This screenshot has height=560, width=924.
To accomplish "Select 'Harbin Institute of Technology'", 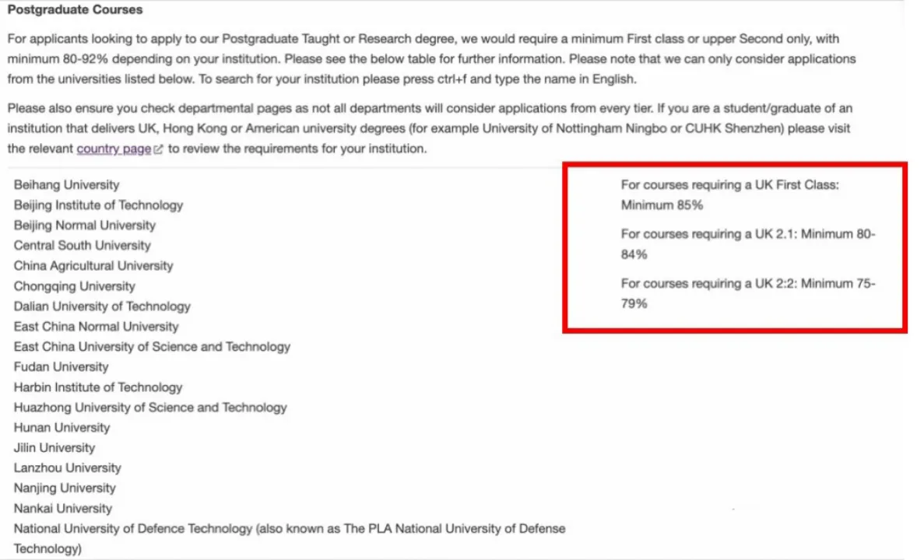I will (98, 387).
